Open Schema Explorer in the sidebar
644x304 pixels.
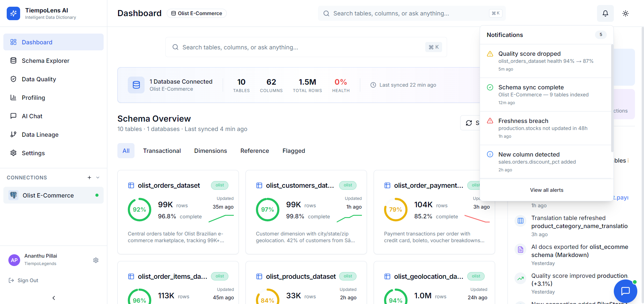[x=53, y=60]
